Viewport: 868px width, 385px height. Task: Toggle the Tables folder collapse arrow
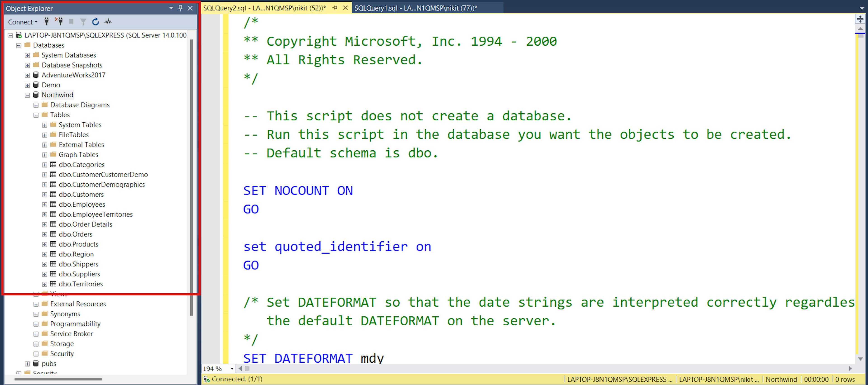pos(38,114)
